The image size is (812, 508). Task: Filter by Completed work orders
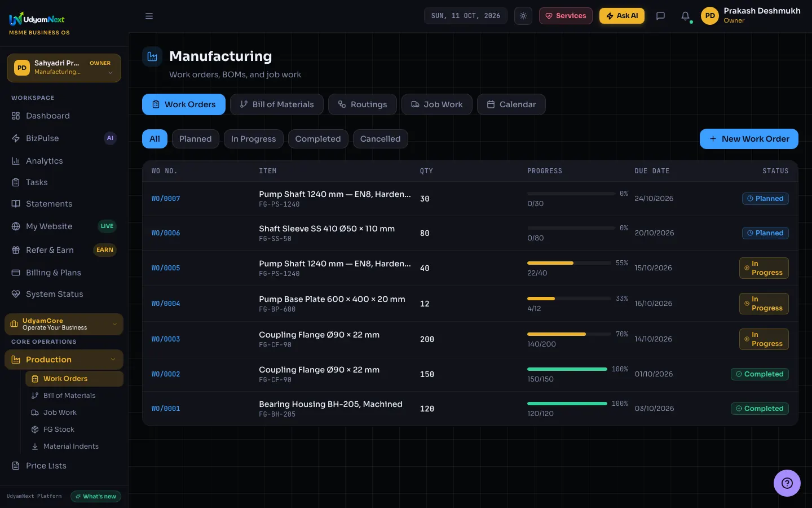[318, 139]
